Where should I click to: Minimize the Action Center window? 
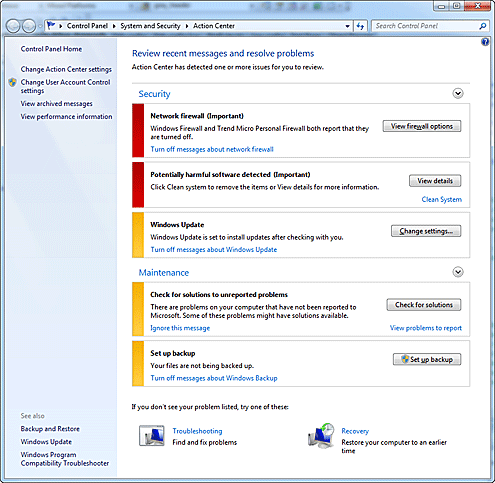tap(441, 6)
